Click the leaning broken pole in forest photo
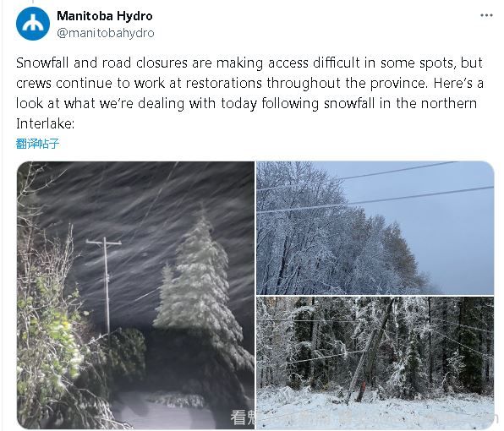 370,350
